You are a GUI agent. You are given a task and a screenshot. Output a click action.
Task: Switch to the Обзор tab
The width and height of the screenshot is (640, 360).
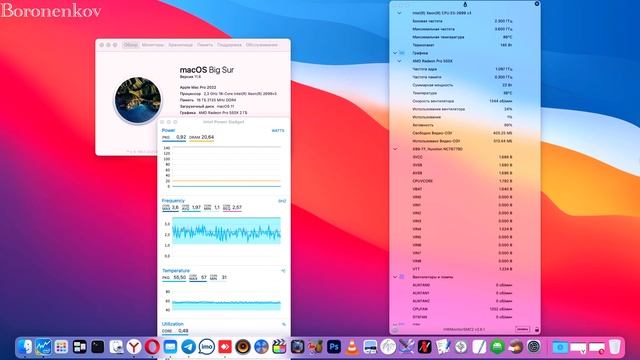(x=131, y=45)
